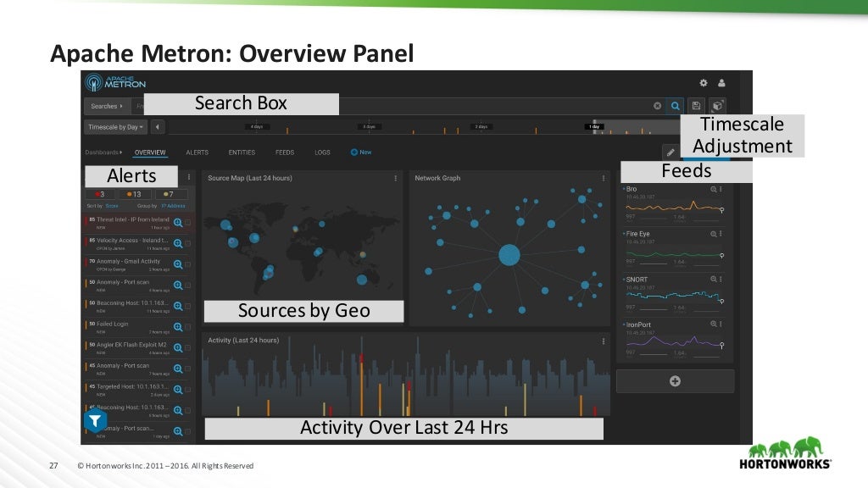
Task: Run the search with the magnifier button
Action: click(676, 106)
